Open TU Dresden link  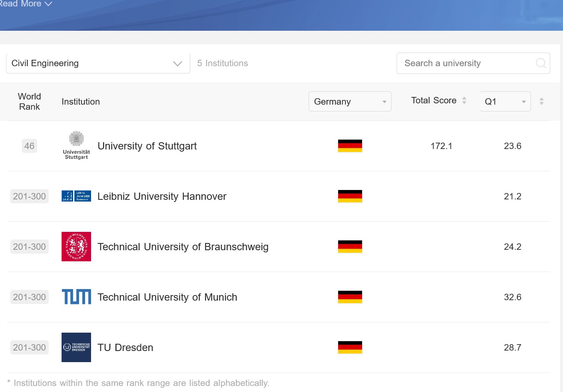pos(125,348)
